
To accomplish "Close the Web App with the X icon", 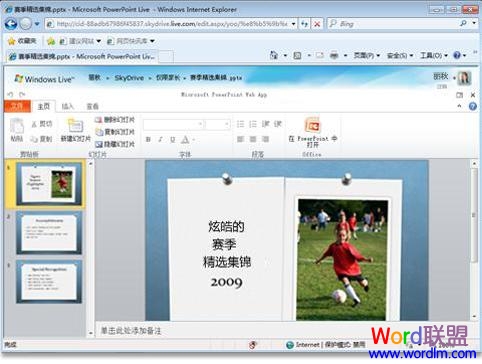I will (x=473, y=95).
